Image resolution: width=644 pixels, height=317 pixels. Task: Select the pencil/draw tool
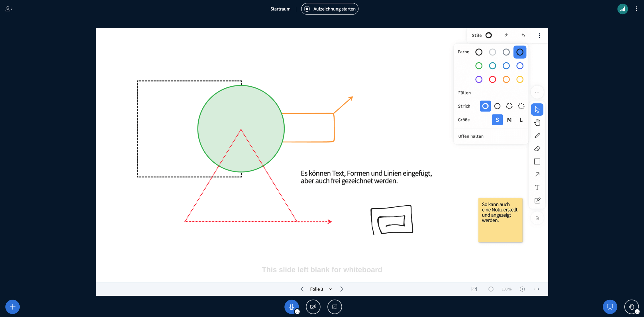(x=537, y=135)
